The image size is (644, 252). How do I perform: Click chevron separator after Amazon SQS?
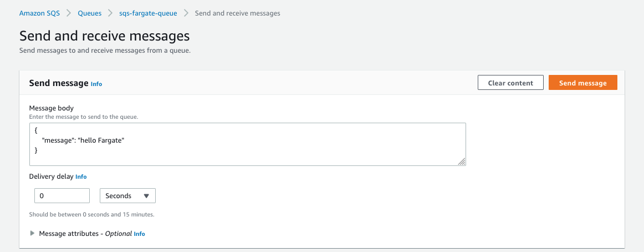69,13
